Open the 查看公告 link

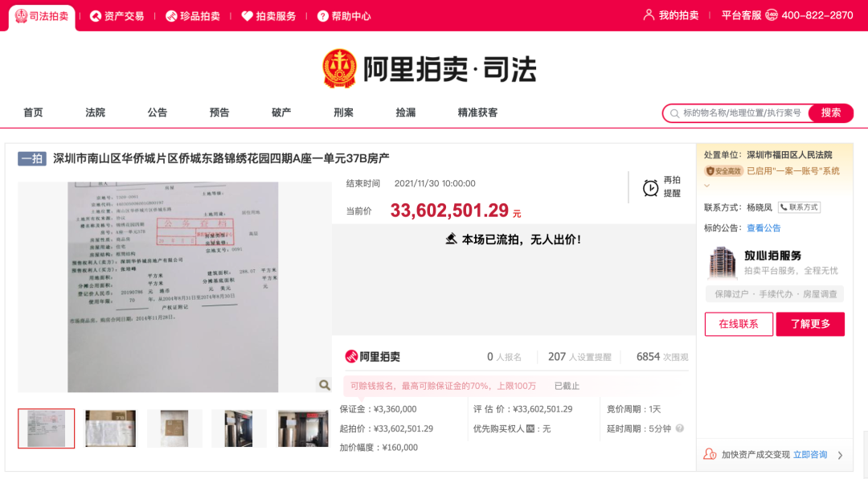[764, 227]
